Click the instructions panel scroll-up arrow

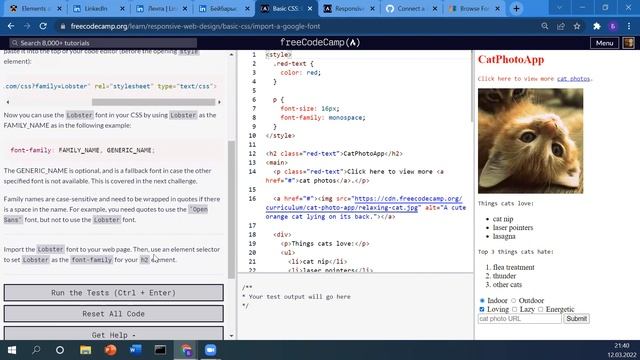point(231,54)
